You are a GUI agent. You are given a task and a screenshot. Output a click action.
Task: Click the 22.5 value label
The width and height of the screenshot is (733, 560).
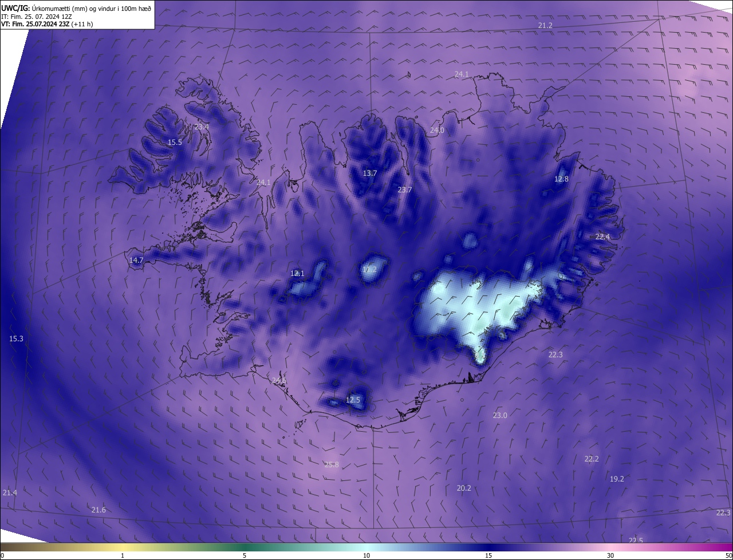pyautogui.click(x=636, y=541)
